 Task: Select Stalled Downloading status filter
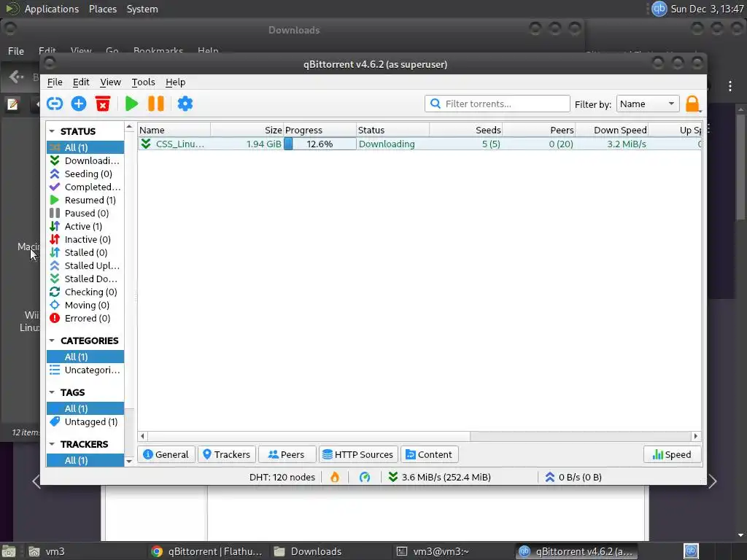[x=85, y=279]
